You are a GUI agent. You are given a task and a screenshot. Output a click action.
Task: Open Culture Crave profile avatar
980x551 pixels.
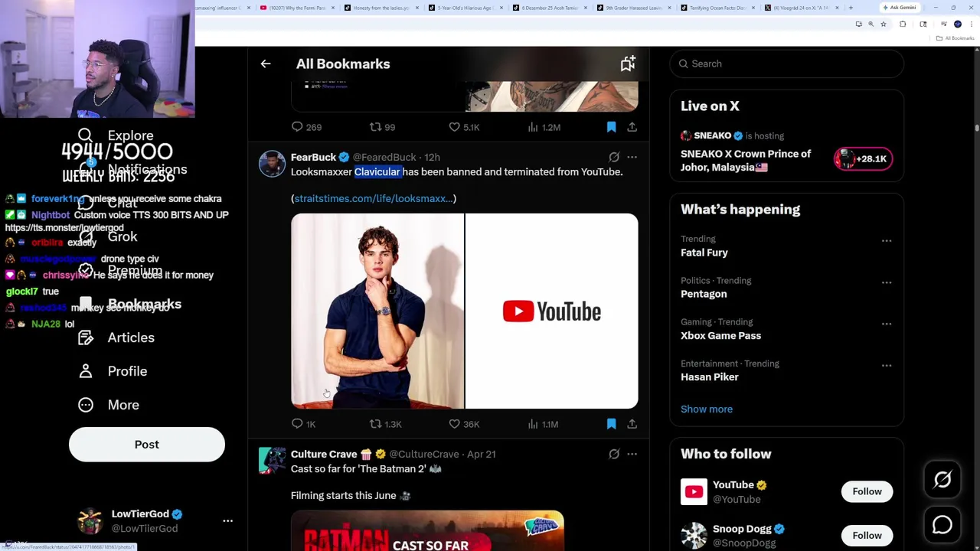coord(272,460)
